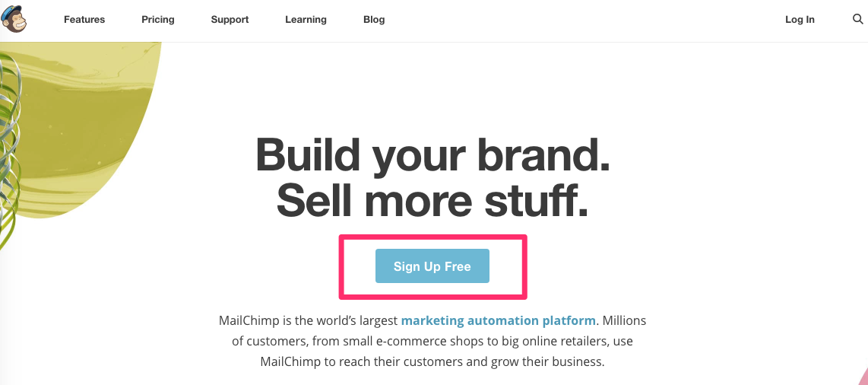Click the pink shape in the bottom corner
This screenshot has width=868, height=385.
pyautogui.click(x=862, y=377)
